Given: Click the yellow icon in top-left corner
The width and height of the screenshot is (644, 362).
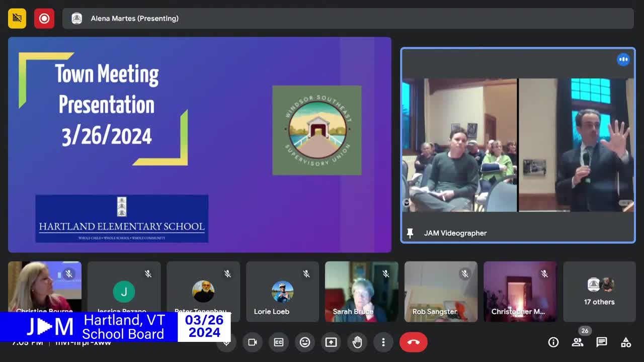Looking at the screenshot, I should (17, 19).
